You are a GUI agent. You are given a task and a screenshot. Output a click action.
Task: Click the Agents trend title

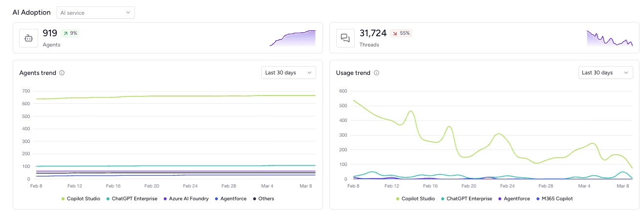click(x=38, y=73)
